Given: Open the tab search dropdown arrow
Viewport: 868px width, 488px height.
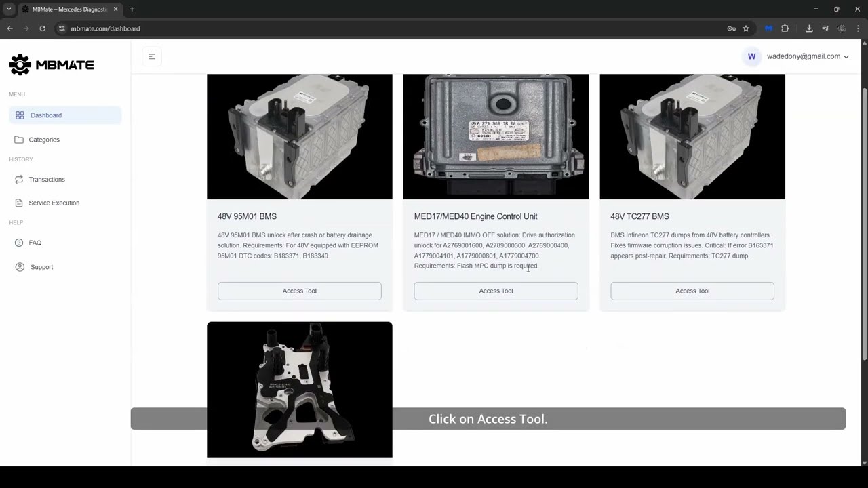Looking at the screenshot, I should point(9,9).
